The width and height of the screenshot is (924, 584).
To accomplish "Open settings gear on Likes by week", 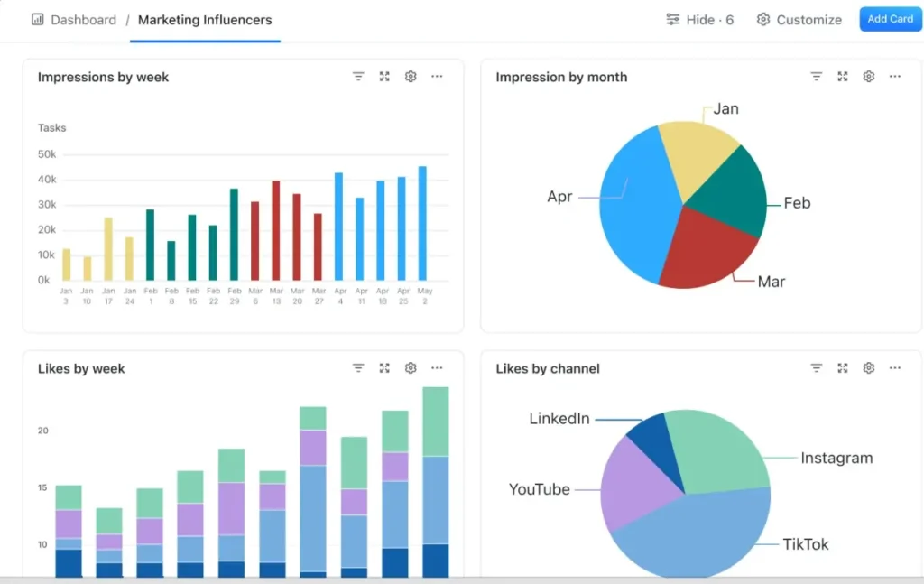I will (x=411, y=368).
